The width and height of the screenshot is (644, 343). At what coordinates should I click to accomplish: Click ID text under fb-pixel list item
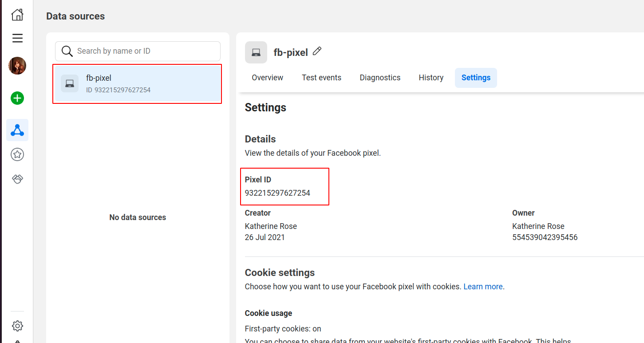pos(118,90)
